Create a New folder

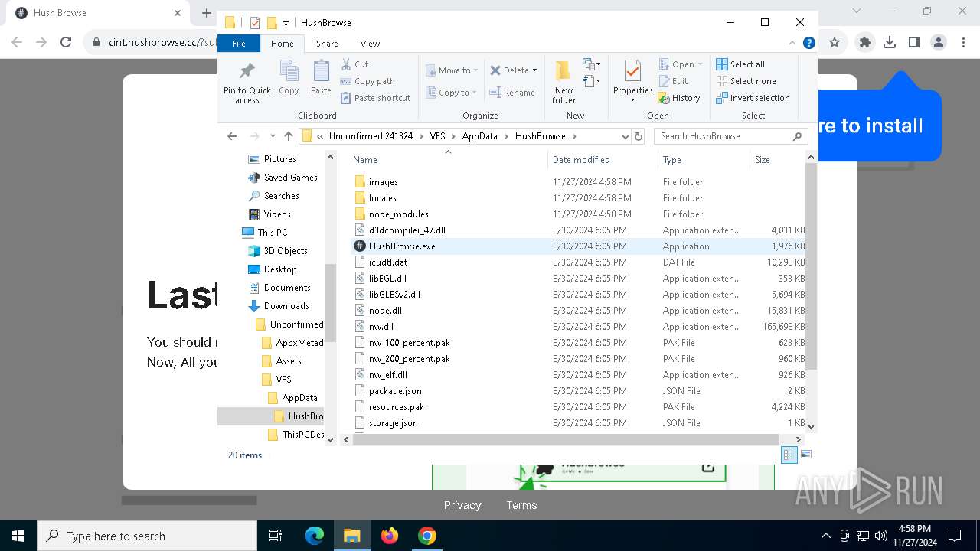point(563,82)
